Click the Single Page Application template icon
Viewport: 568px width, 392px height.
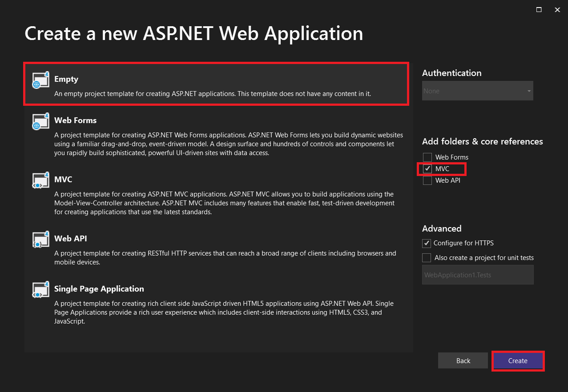pos(40,290)
